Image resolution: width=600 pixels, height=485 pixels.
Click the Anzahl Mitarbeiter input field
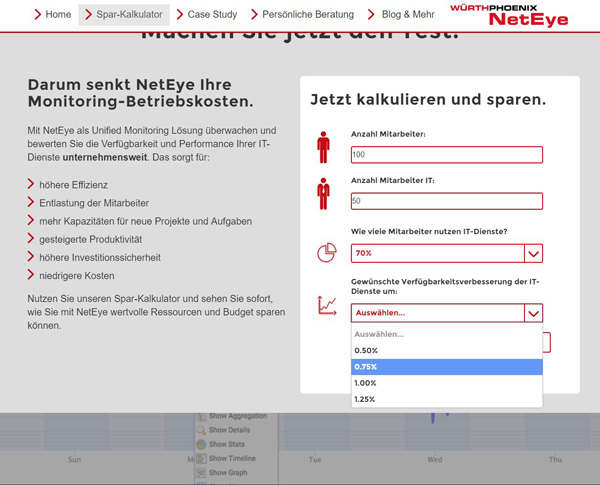point(447,155)
